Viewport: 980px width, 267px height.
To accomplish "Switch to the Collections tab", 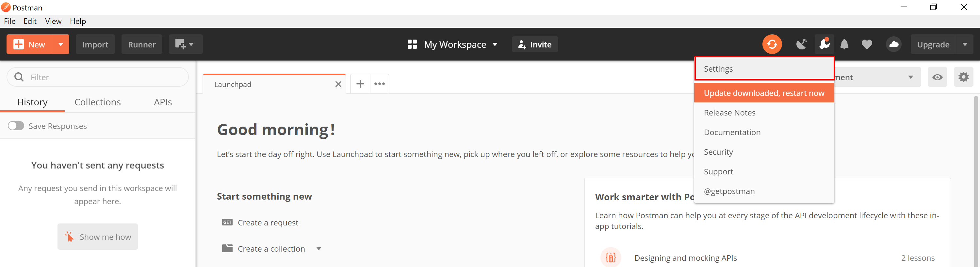I will 97,102.
